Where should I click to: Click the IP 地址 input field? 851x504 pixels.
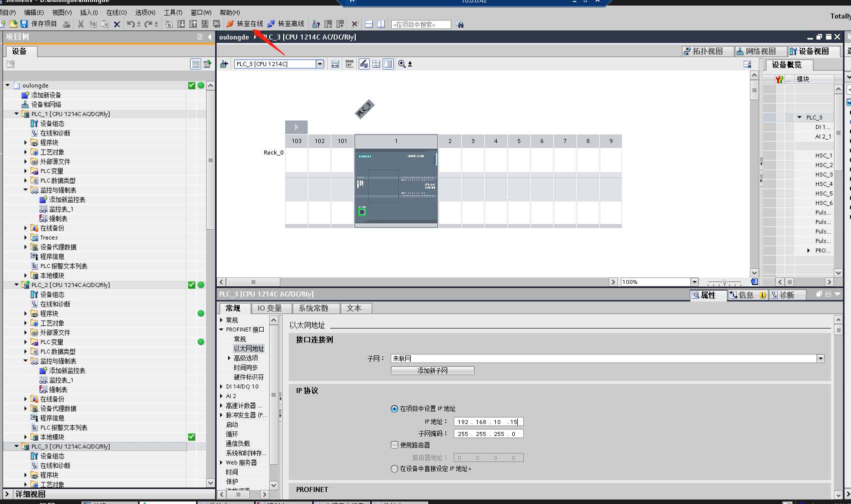click(x=488, y=422)
